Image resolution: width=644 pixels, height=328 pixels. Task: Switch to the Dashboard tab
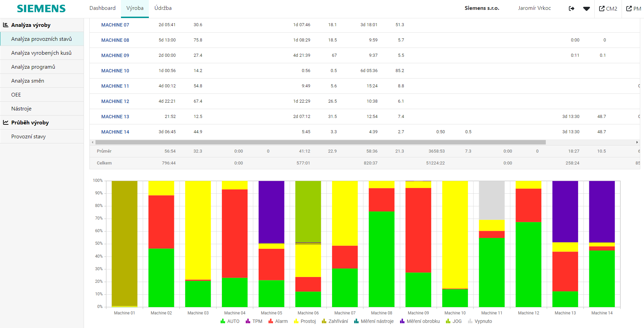click(x=102, y=8)
